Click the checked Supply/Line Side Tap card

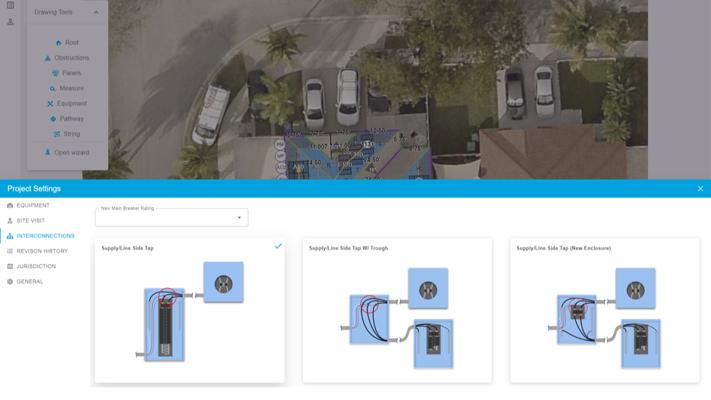coord(189,310)
